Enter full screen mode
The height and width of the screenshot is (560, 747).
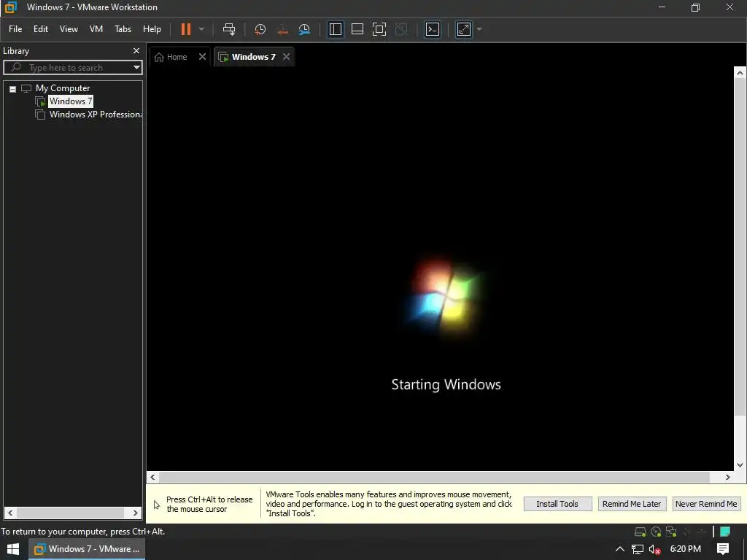[379, 29]
